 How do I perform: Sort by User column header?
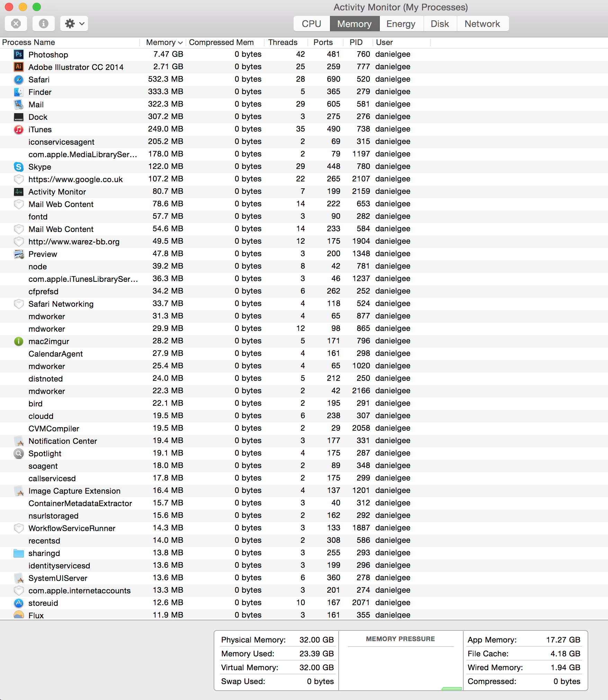[x=402, y=42]
